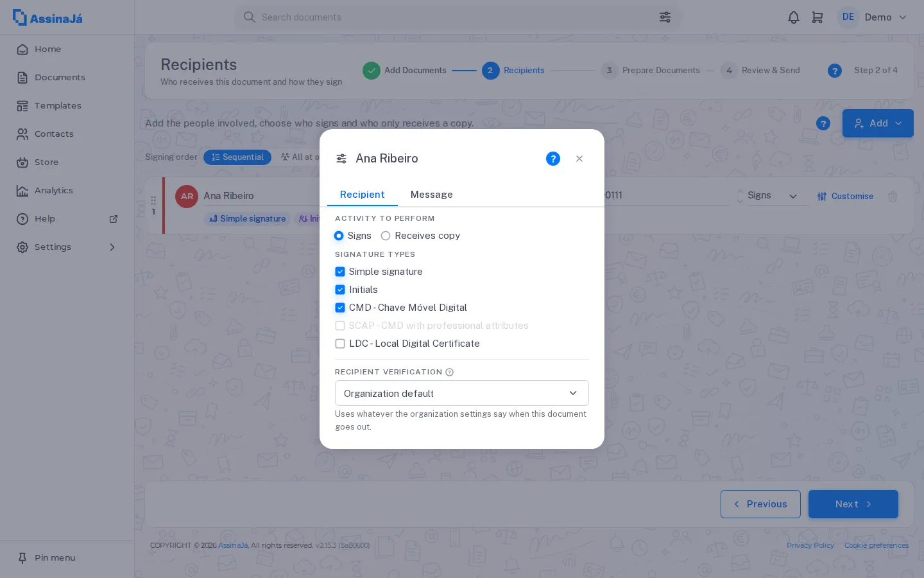Viewport: 924px width, 578px height.
Task: Click the Next button
Action: click(x=853, y=504)
